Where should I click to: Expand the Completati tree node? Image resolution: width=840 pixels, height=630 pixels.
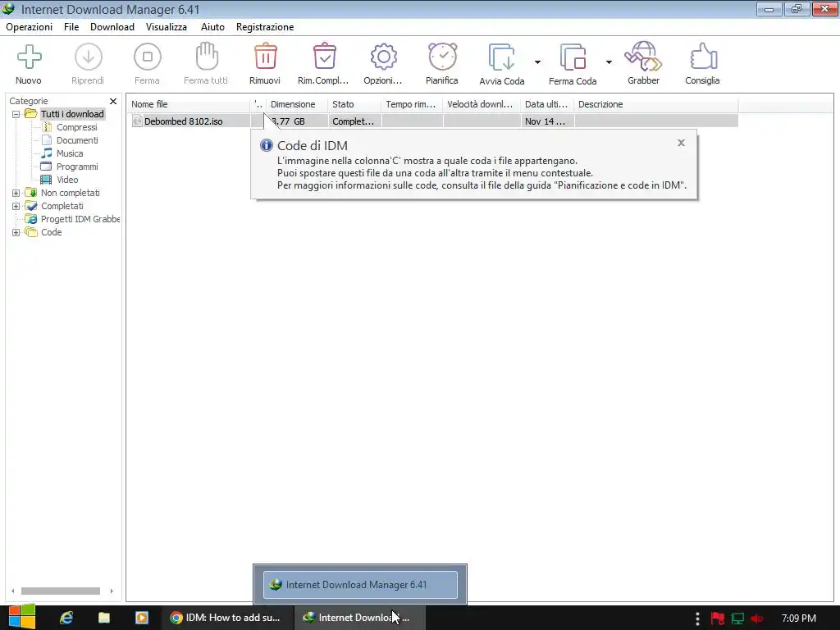coord(16,206)
